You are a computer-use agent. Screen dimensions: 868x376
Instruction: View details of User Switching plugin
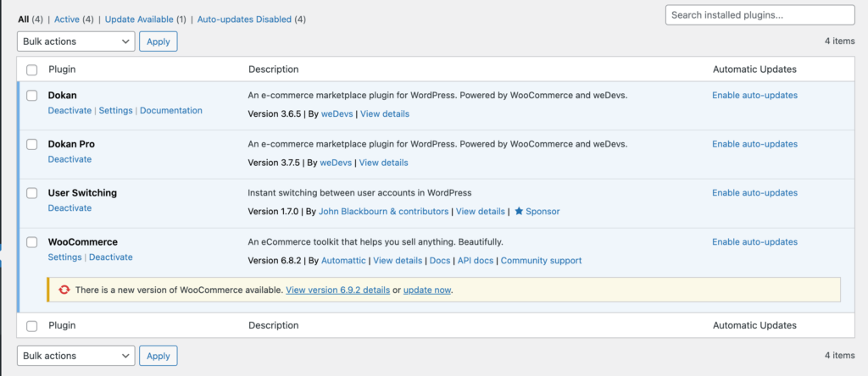click(x=481, y=211)
